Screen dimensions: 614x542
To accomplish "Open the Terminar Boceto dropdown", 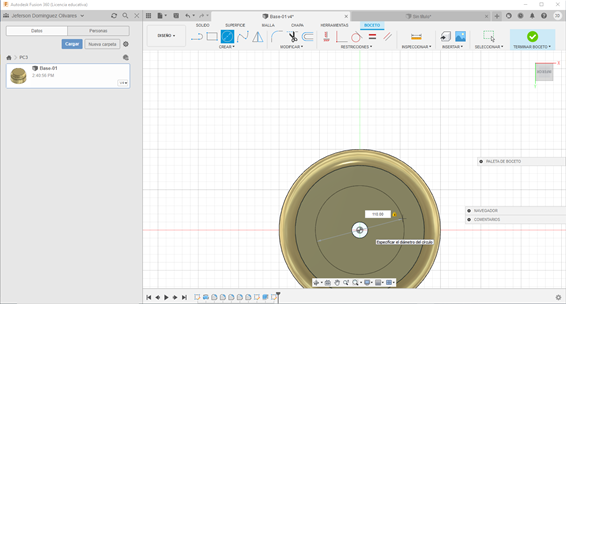I will coord(532,47).
